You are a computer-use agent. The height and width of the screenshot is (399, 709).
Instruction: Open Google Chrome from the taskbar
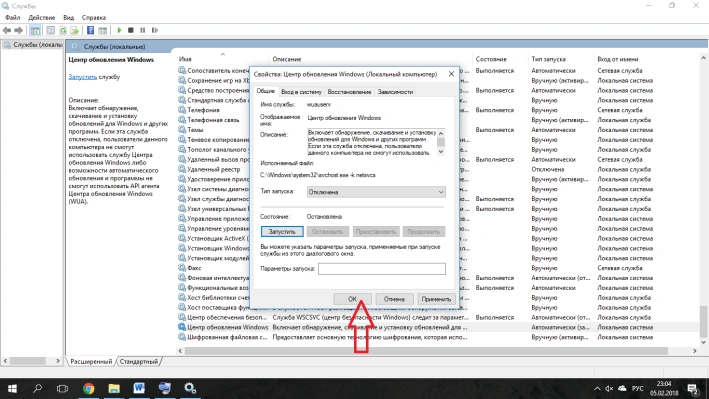89,388
